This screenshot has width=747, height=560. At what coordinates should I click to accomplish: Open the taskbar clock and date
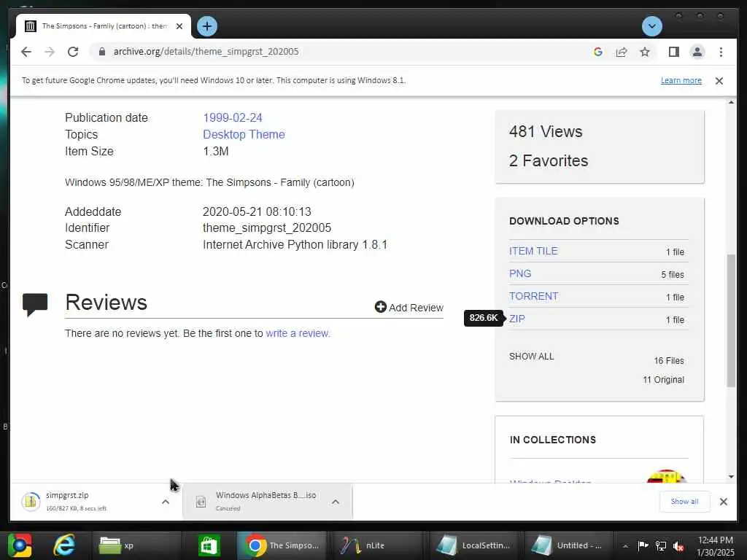point(716,545)
